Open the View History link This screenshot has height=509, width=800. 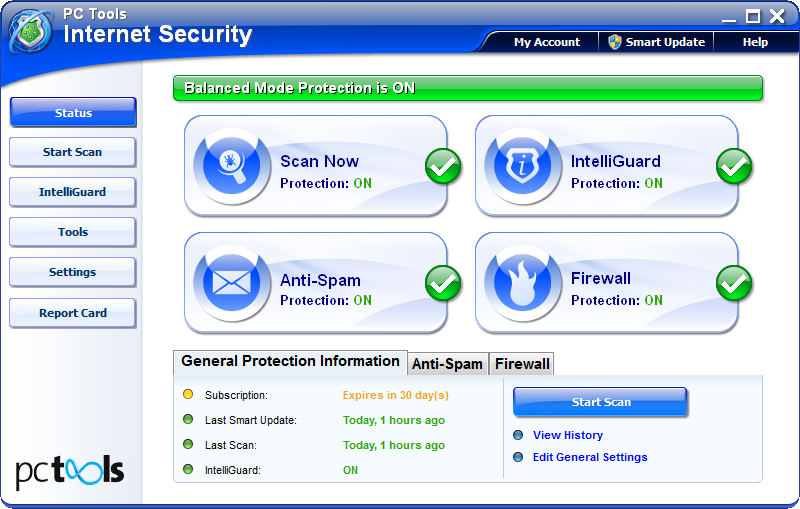[x=567, y=435]
